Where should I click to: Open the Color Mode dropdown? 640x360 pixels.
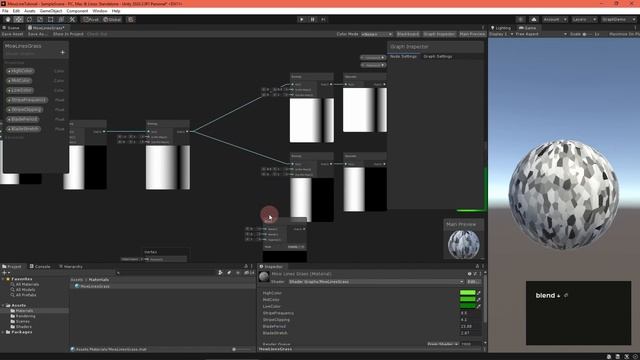pos(376,34)
